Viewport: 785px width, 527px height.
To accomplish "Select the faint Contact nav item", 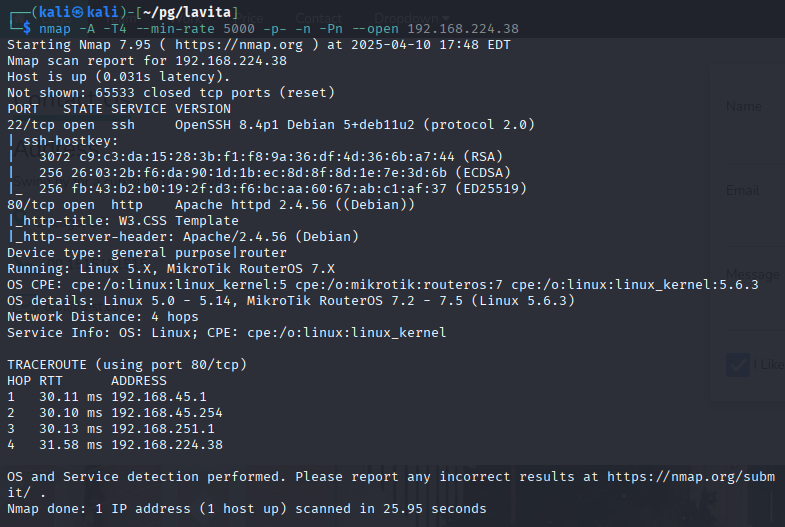I will pos(318,19).
